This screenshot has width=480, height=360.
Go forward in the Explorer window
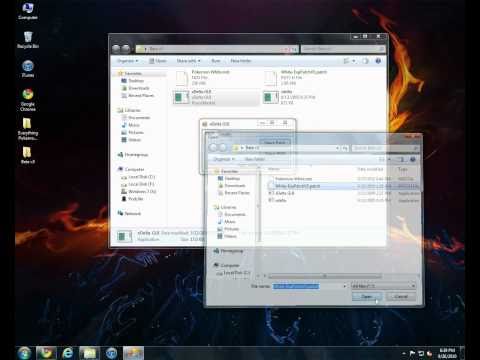(x=126, y=49)
